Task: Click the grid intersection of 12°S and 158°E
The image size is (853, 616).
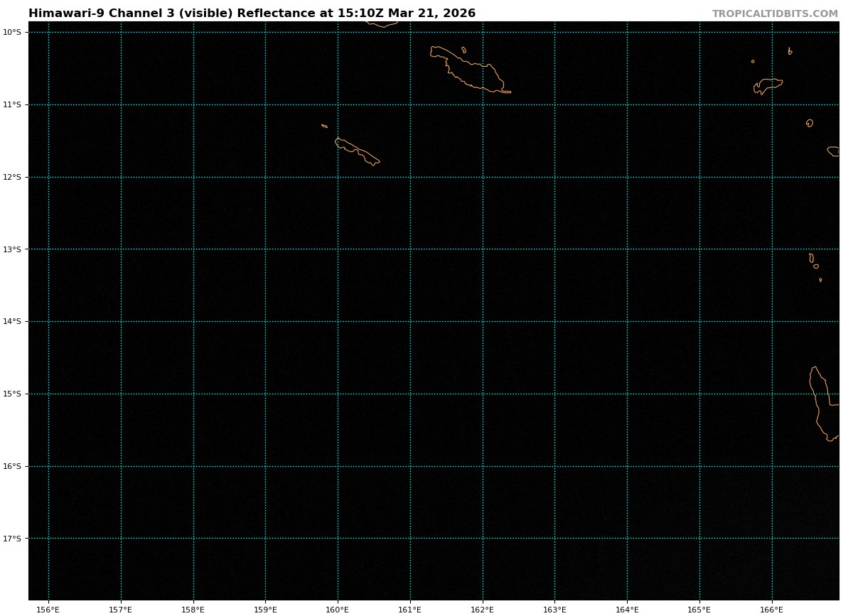Action: click(x=193, y=177)
